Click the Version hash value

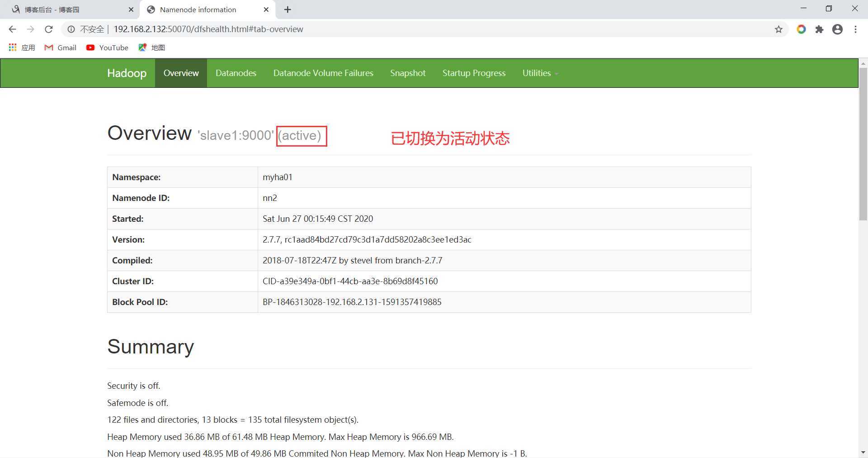tap(367, 239)
